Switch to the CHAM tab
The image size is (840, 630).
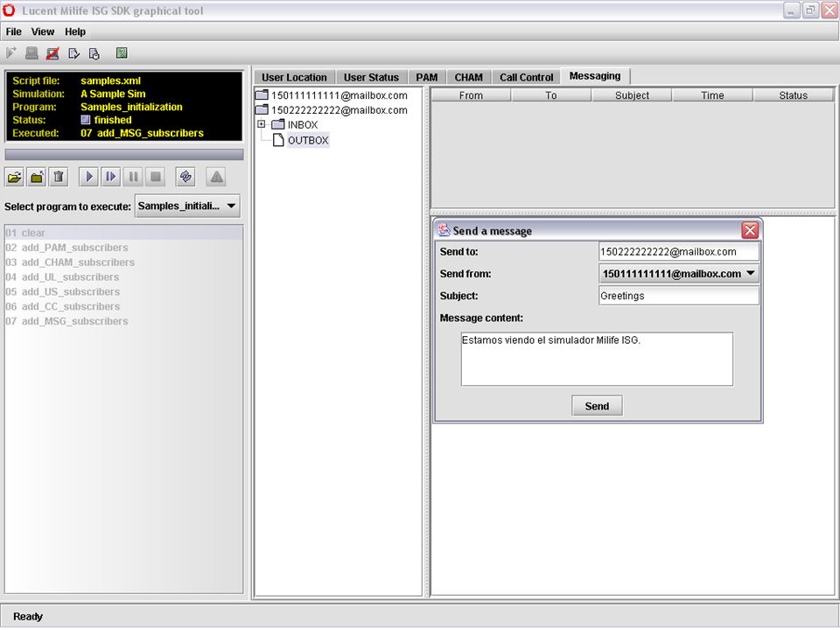(469, 77)
